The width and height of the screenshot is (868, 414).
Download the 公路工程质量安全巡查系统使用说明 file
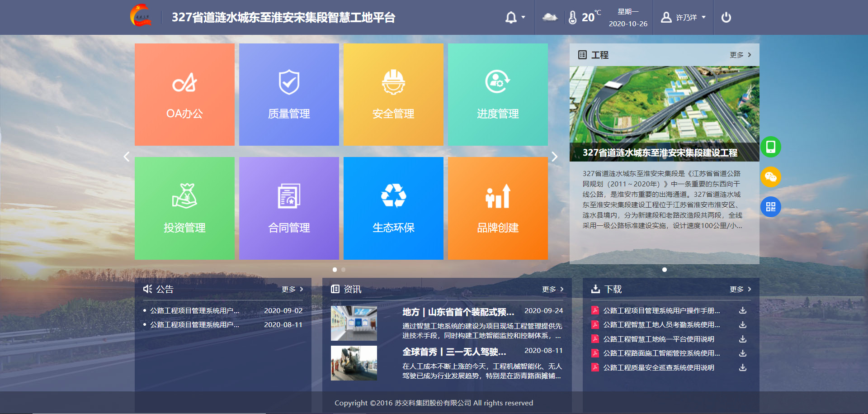click(x=742, y=367)
